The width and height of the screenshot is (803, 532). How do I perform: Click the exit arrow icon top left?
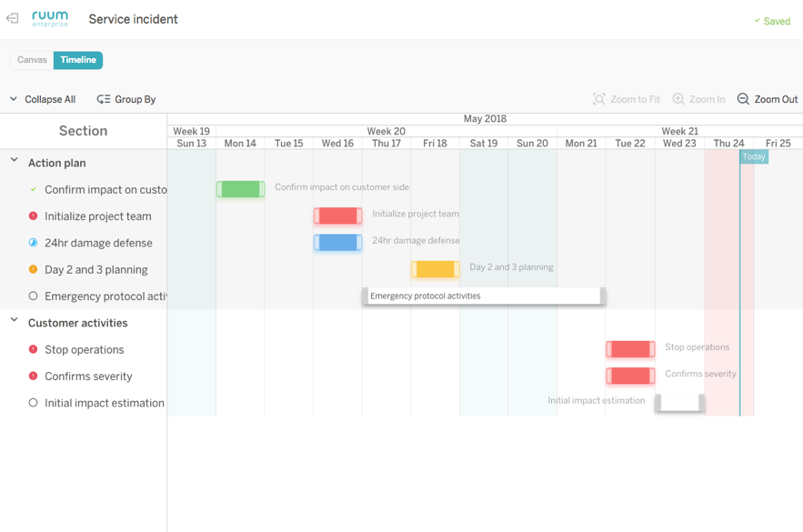pyautogui.click(x=13, y=18)
